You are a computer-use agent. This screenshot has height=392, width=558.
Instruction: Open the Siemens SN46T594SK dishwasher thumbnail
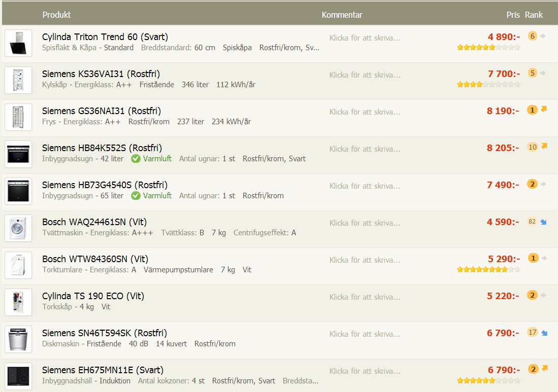click(18, 339)
